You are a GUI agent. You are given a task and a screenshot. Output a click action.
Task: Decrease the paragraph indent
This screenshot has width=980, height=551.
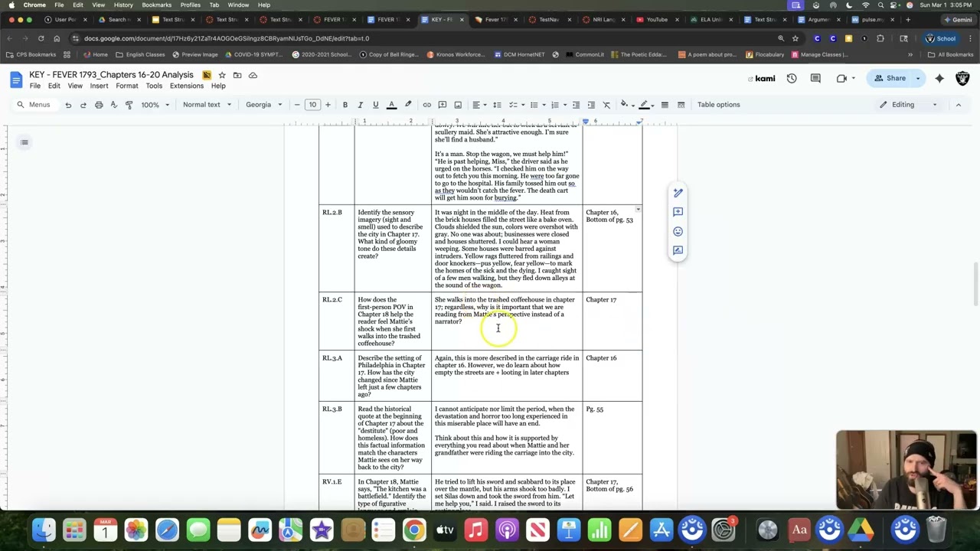click(x=577, y=105)
